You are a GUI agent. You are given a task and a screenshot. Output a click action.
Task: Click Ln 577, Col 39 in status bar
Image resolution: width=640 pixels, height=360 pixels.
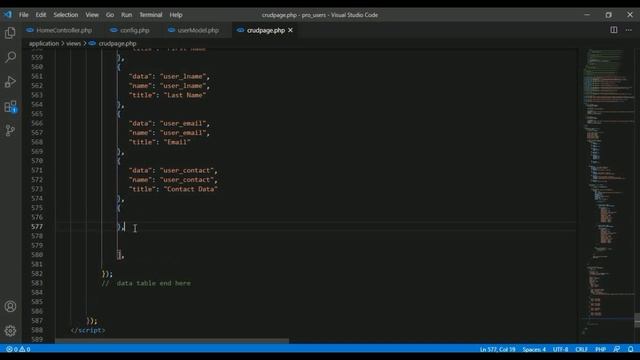(498, 349)
